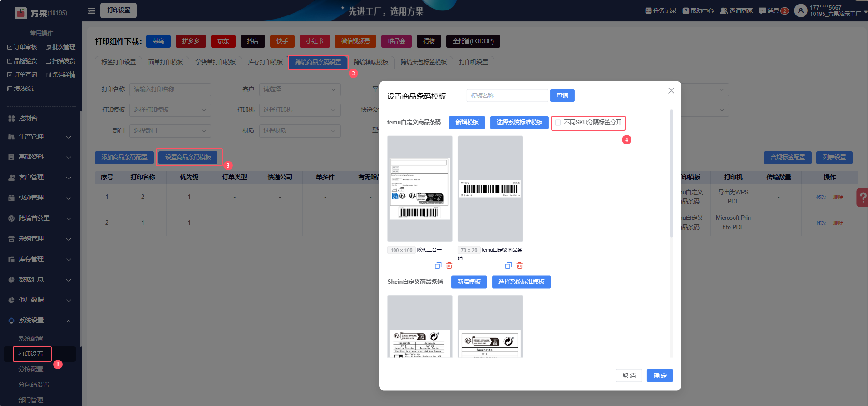868x406 pixels.
Task: Open the 部门 dropdown
Action: click(170, 130)
